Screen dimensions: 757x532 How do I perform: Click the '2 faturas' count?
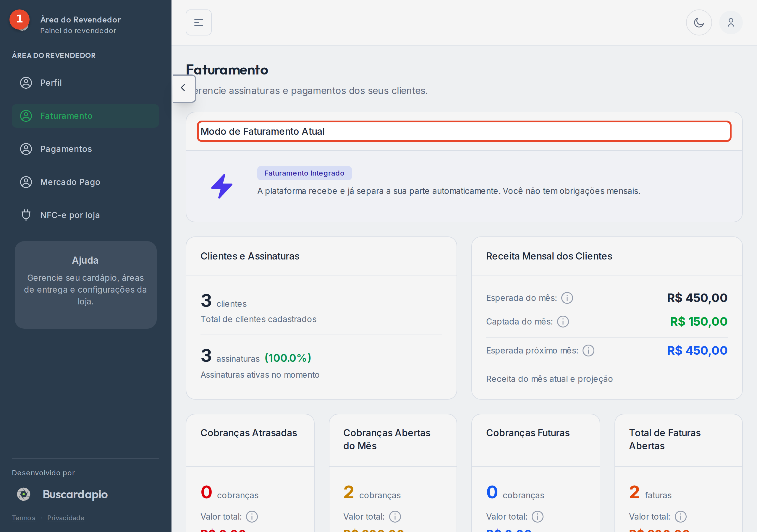650,493
